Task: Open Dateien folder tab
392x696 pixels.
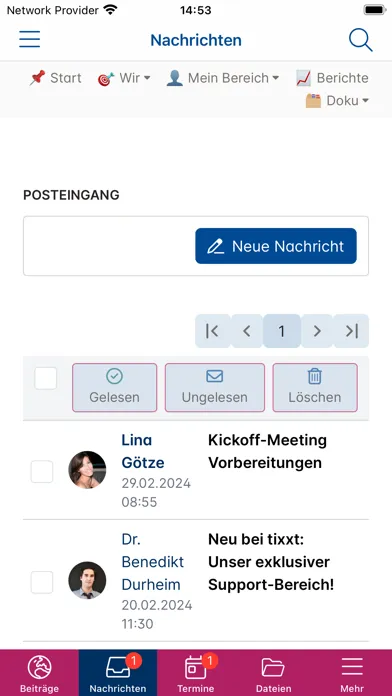Action: [273, 673]
